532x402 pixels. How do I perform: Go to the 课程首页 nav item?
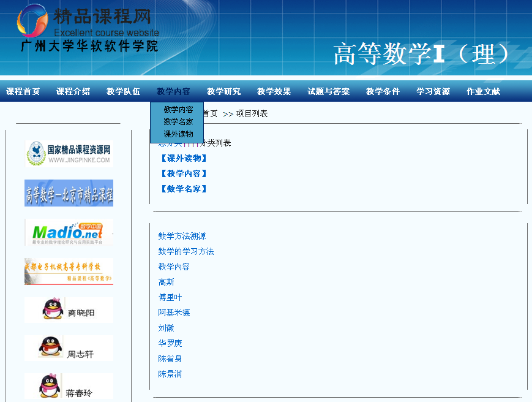(23, 92)
